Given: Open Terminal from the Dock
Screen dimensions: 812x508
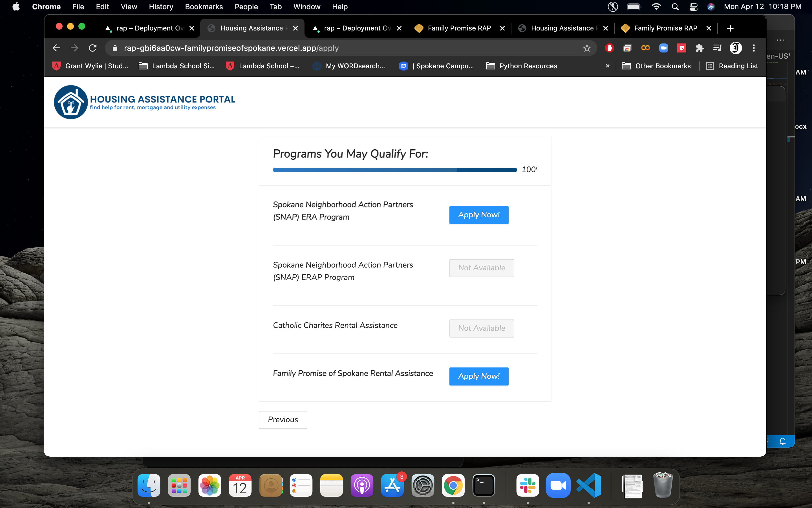Looking at the screenshot, I should click(484, 485).
